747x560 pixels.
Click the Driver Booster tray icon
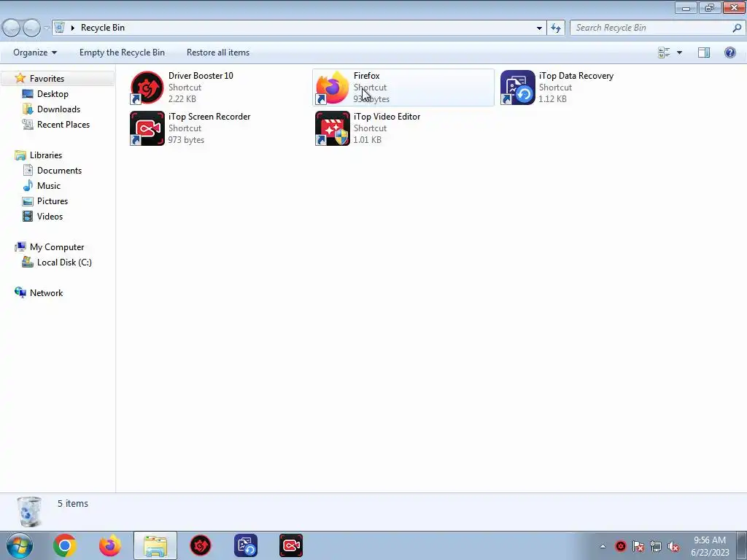[621, 547]
